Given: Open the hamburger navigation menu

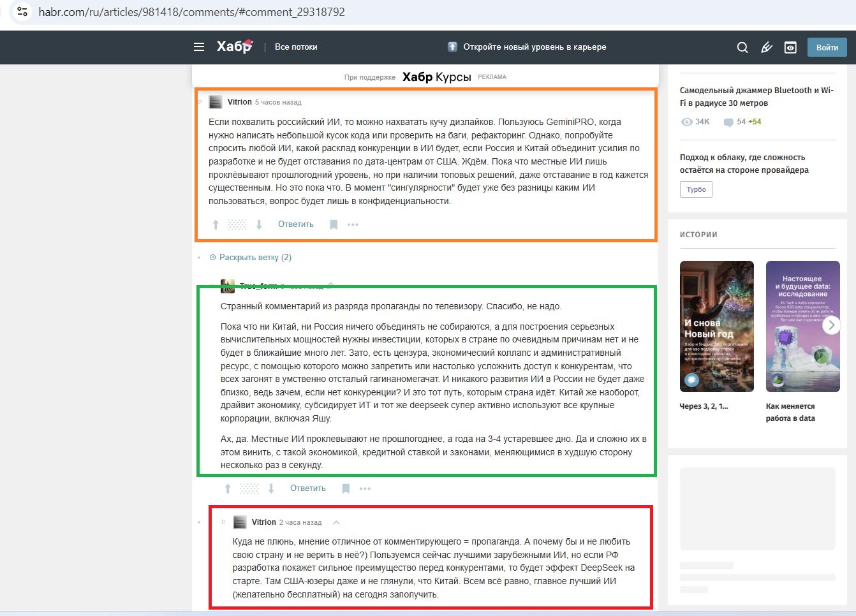Looking at the screenshot, I should [x=198, y=47].
